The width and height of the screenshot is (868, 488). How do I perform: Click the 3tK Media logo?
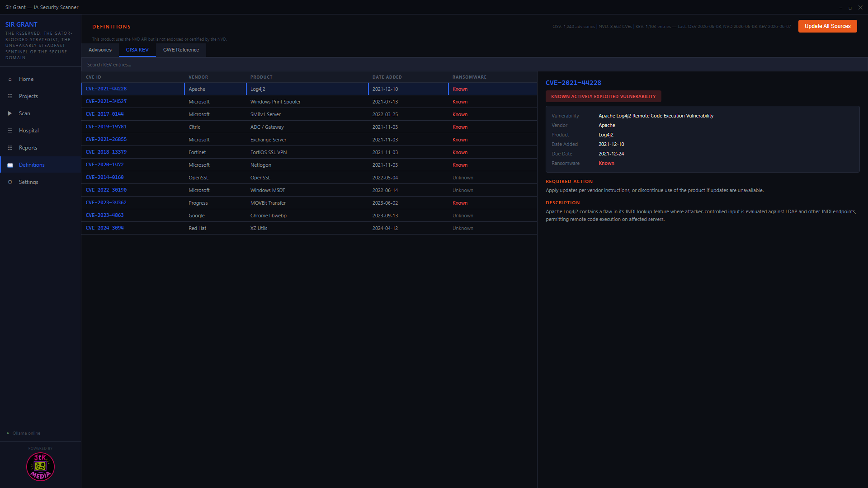pos(40,467)
